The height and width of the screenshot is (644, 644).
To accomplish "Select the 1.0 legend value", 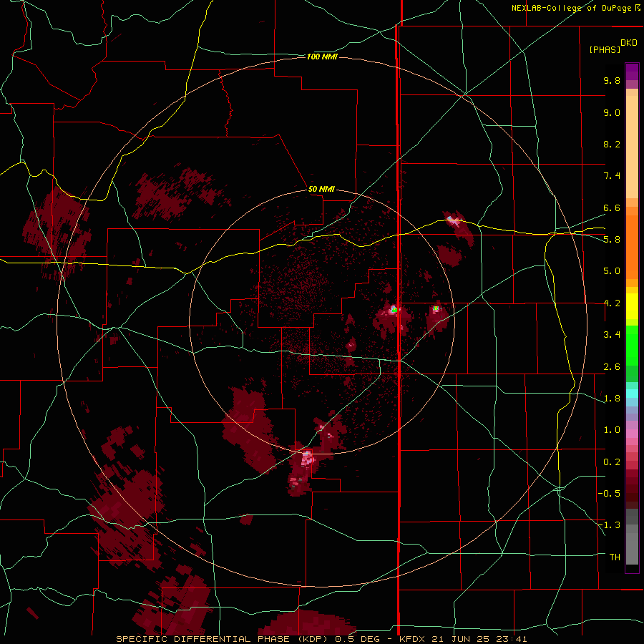I will 612,430.
